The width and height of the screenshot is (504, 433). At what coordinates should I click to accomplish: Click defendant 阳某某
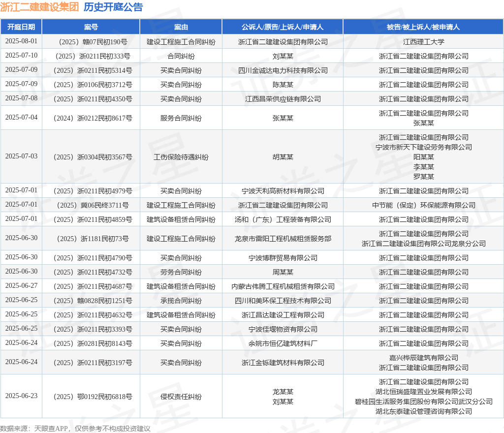click(423, 157)
